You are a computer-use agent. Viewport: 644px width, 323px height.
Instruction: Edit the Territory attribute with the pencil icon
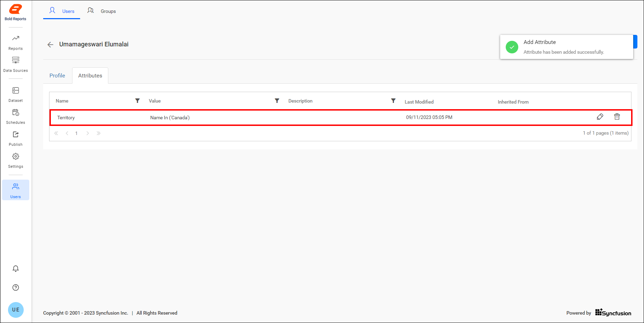[600, 117]
